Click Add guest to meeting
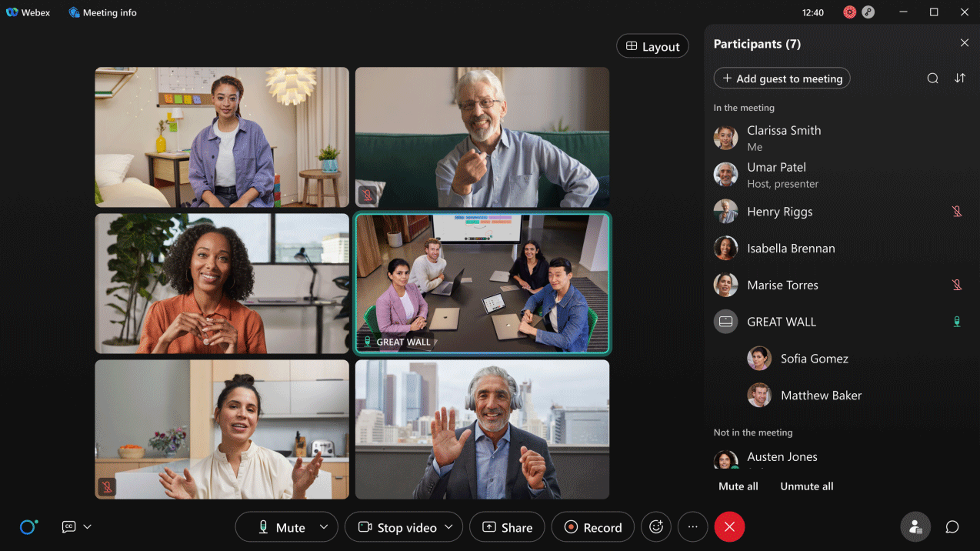980x551 pixels. pos(782,78)
